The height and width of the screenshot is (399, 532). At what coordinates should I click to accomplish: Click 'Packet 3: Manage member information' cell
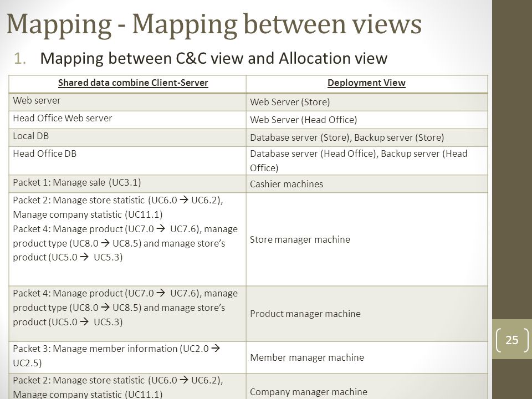coord(127,357)
